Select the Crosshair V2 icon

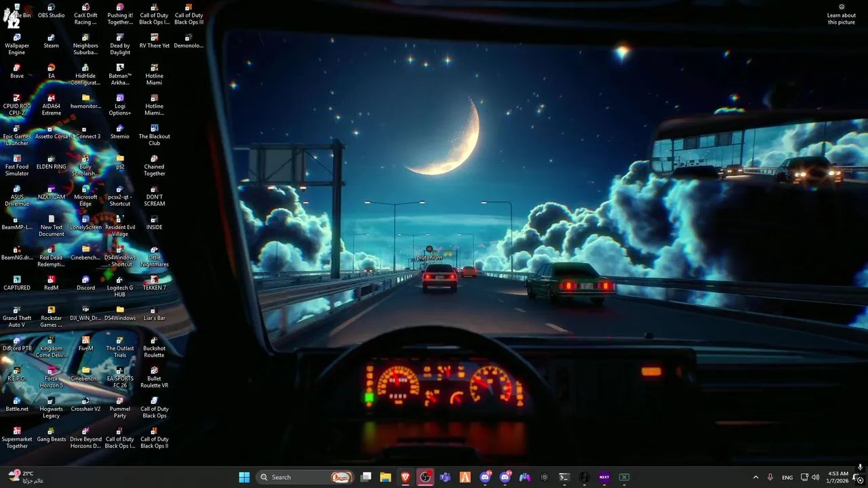pyautogui.click(x=85, y=405)
